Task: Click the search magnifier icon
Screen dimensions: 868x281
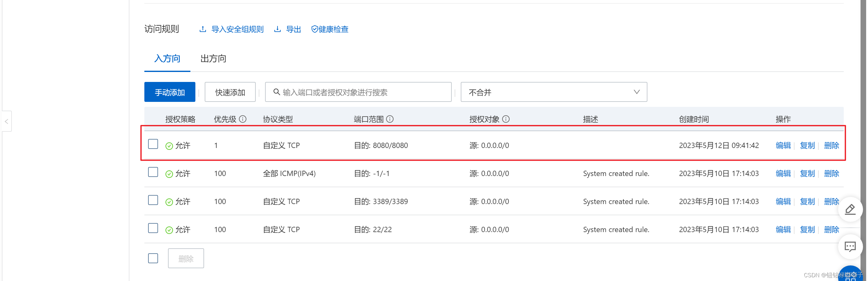Action: pyautogui.click(x=276, y=92)
